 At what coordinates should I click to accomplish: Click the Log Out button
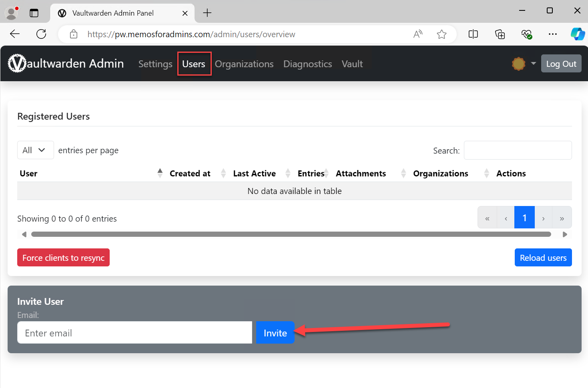coord(561,64)
